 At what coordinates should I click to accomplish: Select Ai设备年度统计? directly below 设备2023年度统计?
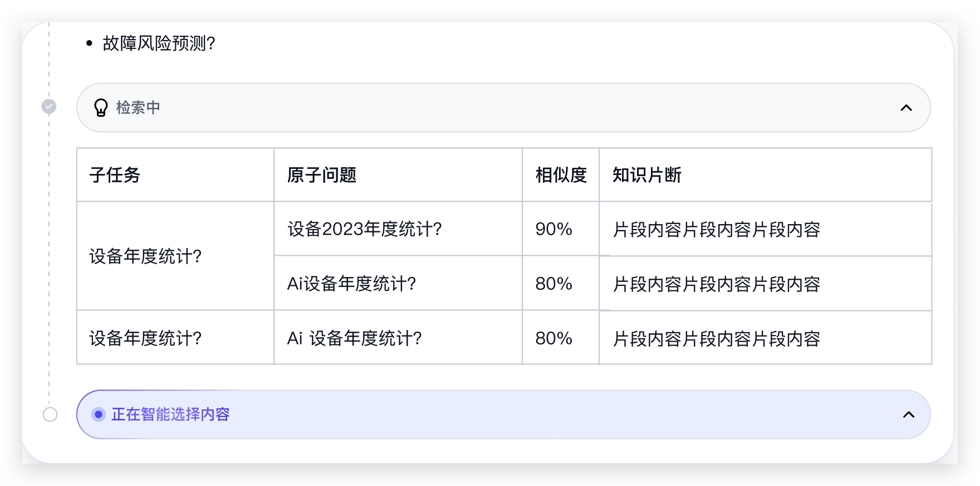[x=351, y=284]
